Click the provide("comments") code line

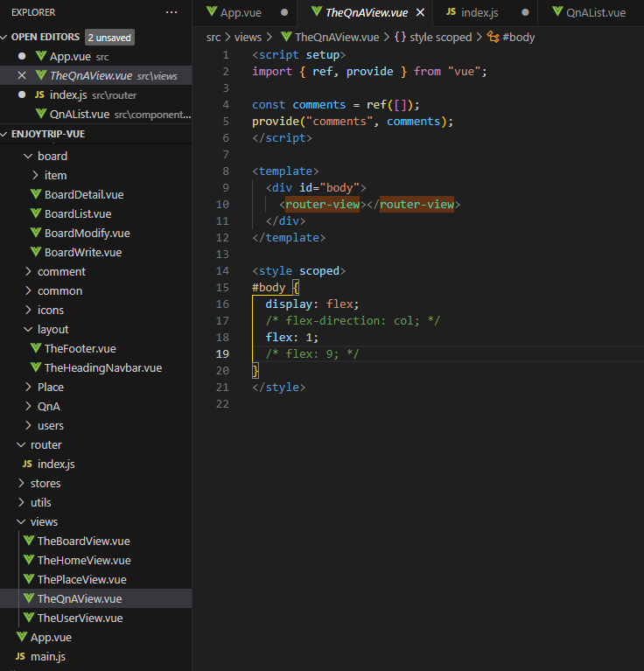pos(353,121)
